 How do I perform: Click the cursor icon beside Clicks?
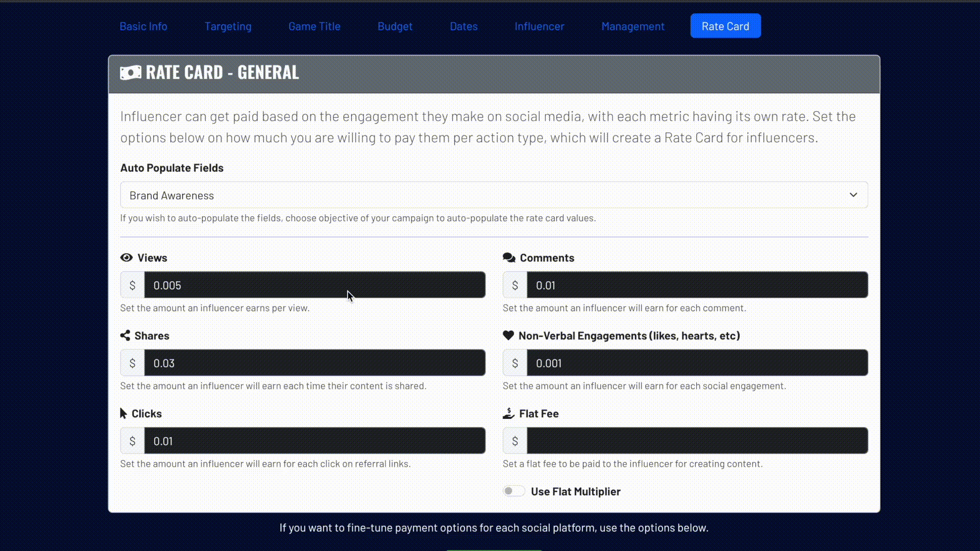tap(124, 413)
